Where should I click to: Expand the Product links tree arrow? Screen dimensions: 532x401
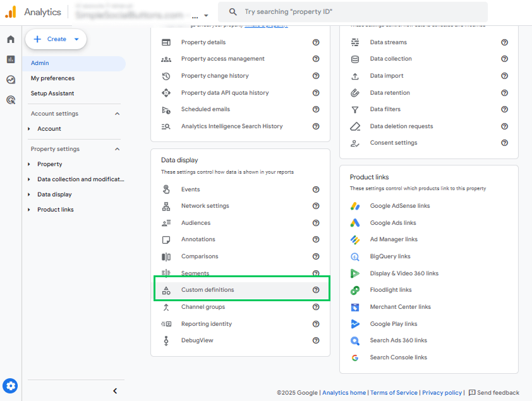pyautogui.click(x=29, y=210)
